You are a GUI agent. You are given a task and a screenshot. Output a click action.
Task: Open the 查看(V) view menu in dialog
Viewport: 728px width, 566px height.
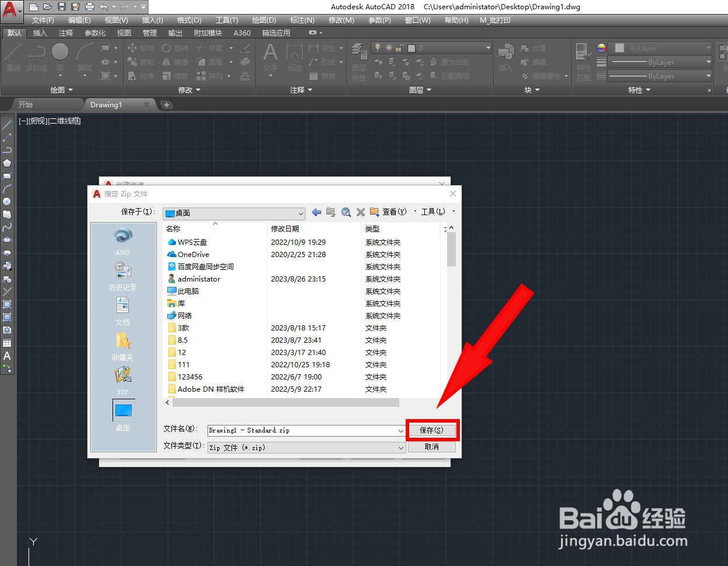click(394, 212)
